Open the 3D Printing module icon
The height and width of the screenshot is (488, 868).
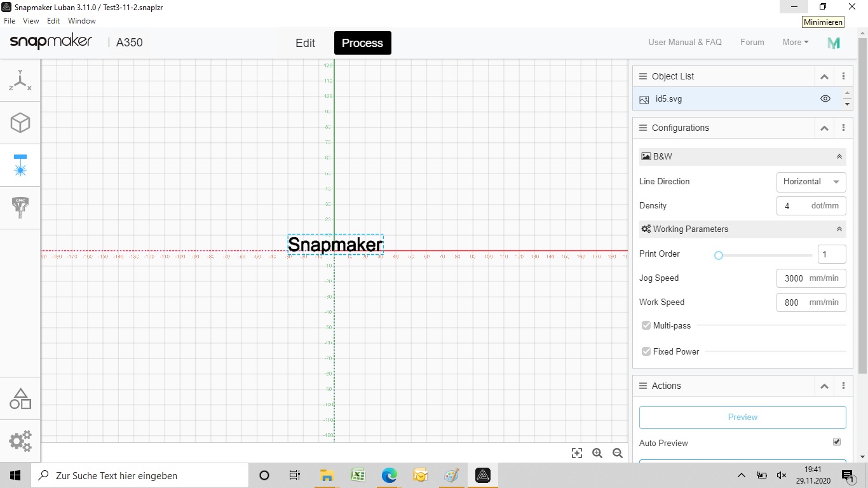20,123
